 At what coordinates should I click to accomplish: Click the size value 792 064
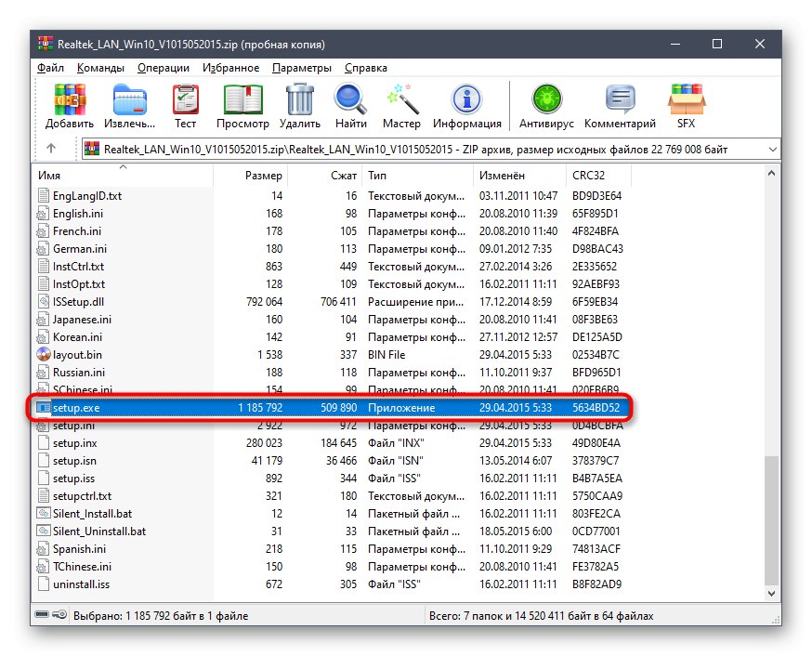[x=264, y=301]
